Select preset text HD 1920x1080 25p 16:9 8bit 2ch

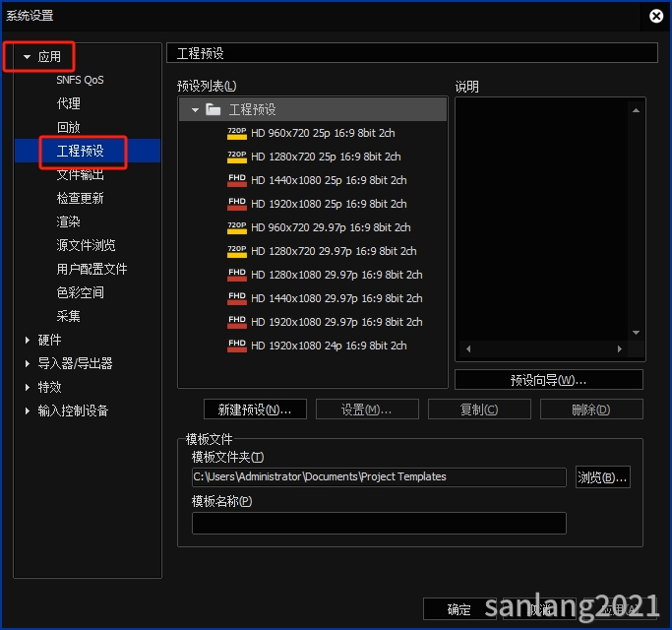pos(329,204)
